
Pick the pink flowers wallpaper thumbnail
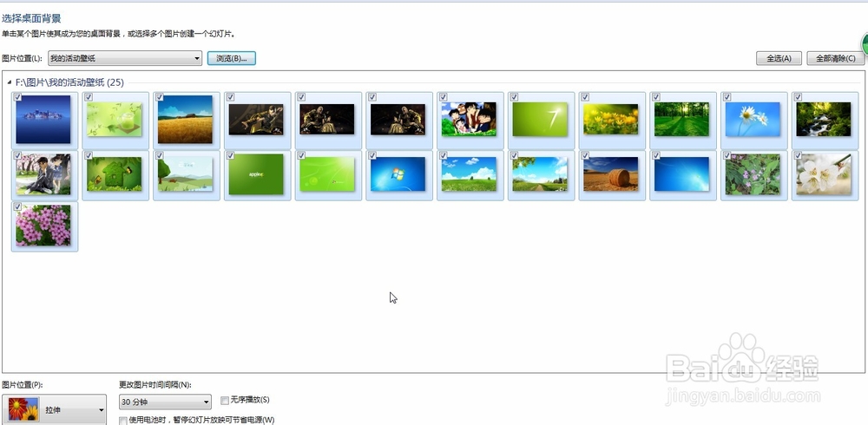click(x=43, y=226)
